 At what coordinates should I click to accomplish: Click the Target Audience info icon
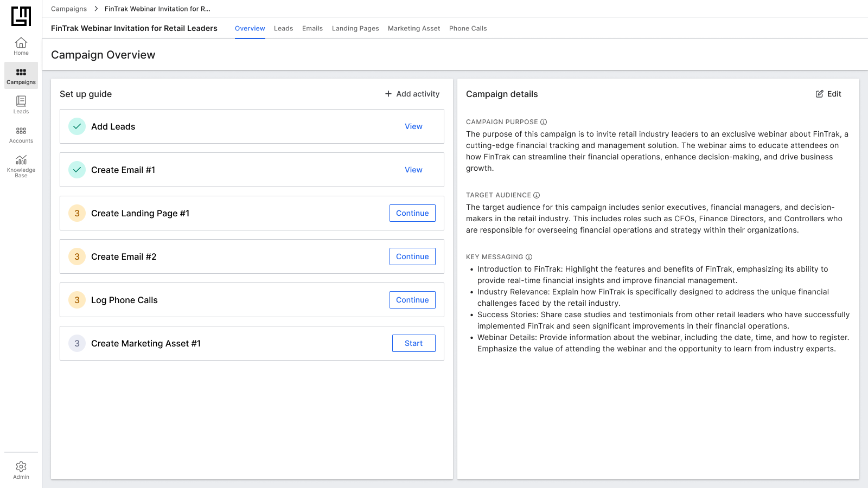point(537,195)
